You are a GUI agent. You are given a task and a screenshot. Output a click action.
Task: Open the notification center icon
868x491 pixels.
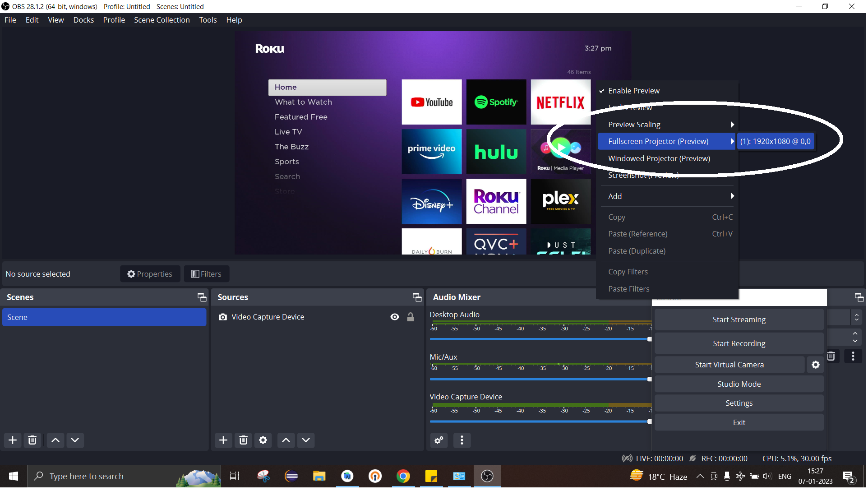850,477
